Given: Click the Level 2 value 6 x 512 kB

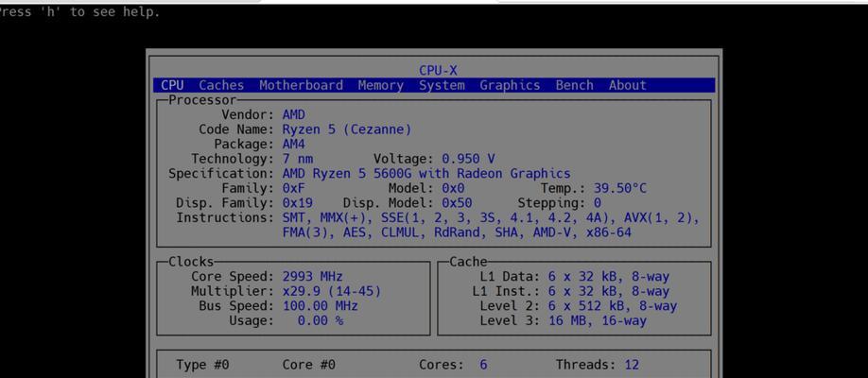Looking at the screenshot, I should [x=613, y=306].
